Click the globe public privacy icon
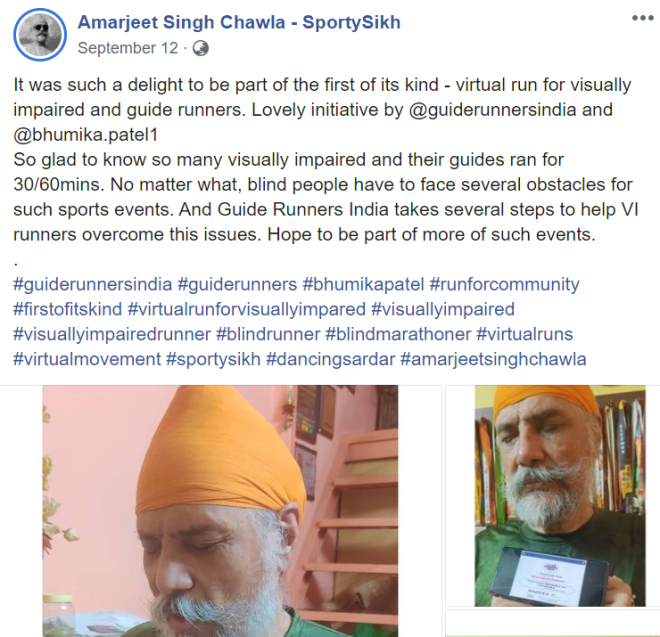660x637 pixels. 200,48
